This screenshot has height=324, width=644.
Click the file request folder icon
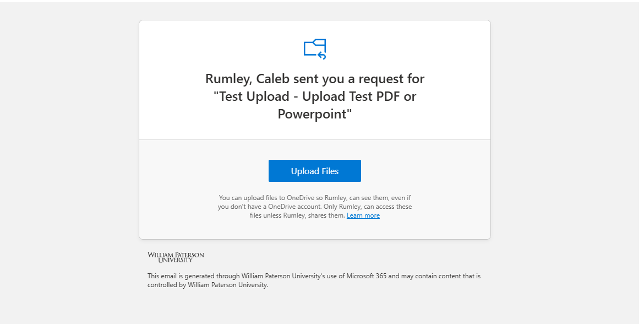tap(314, 48)
